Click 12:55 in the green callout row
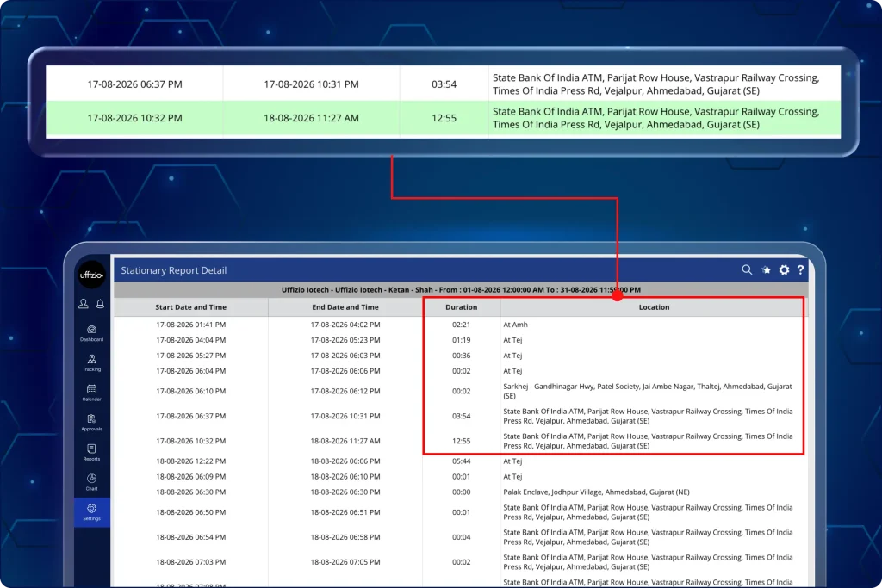The image size is (882, 588). 444,118
